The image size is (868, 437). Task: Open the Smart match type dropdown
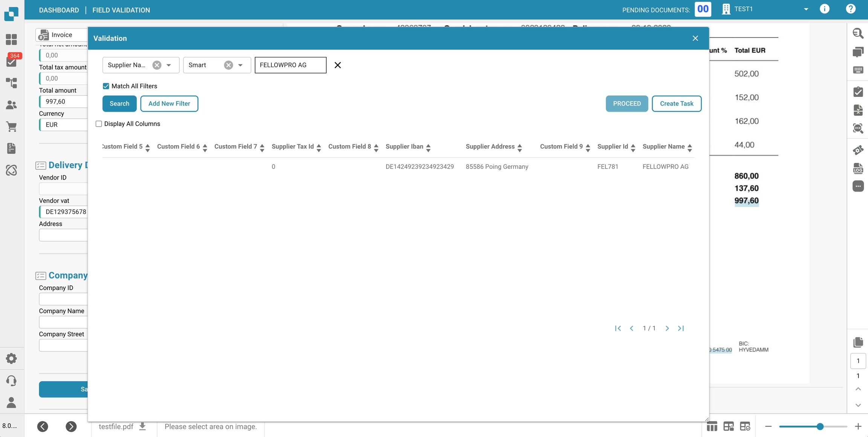tap(240, 65)
